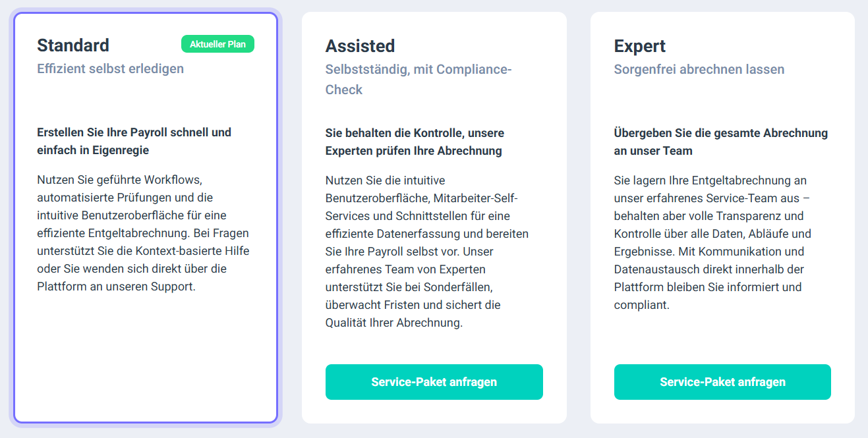Click the empty area at the bottom of the Standard card
Image resolution: width=868 pixels, height=438 pixels.
pos(145,369)
